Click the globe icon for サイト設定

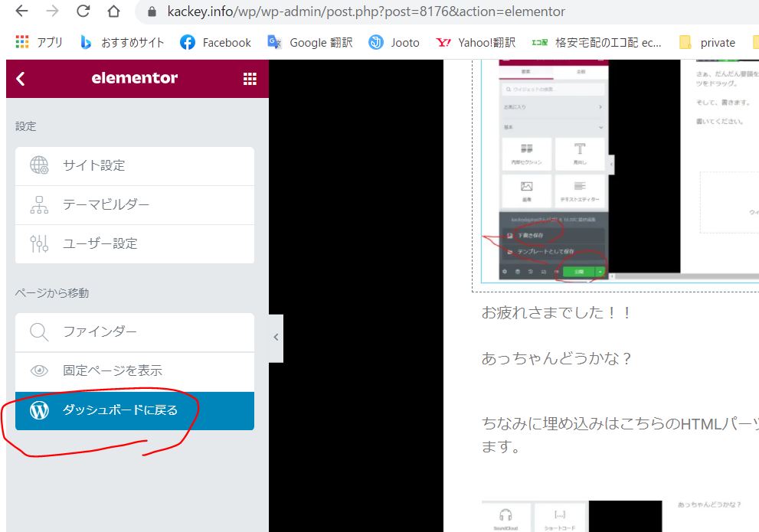(39, 165)
